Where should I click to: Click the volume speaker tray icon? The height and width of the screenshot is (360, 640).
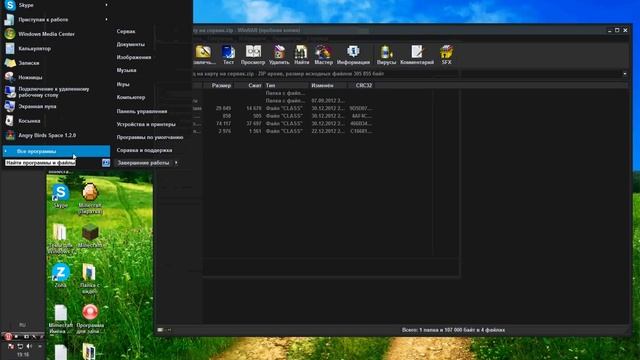(x=29, y=346)
